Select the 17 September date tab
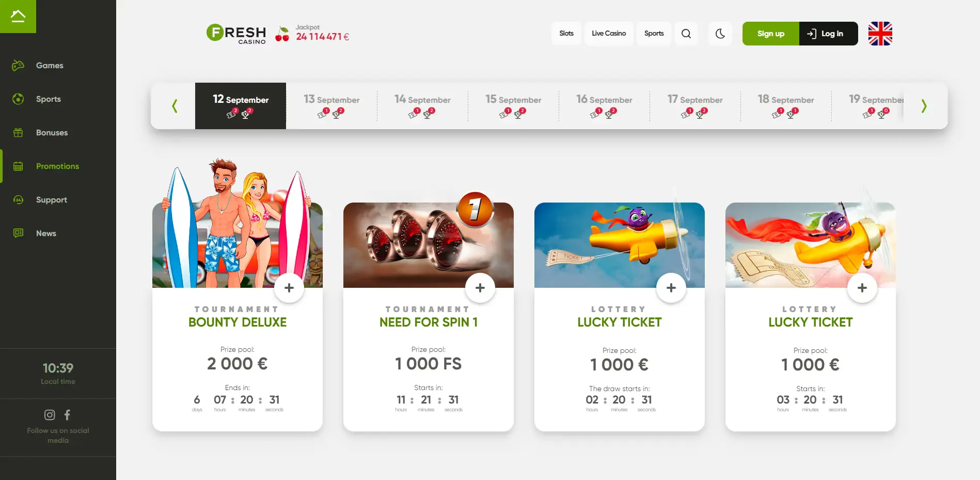The width and height of the screenshot is (980, 480). pyautogui.click(x=695, y=106)
